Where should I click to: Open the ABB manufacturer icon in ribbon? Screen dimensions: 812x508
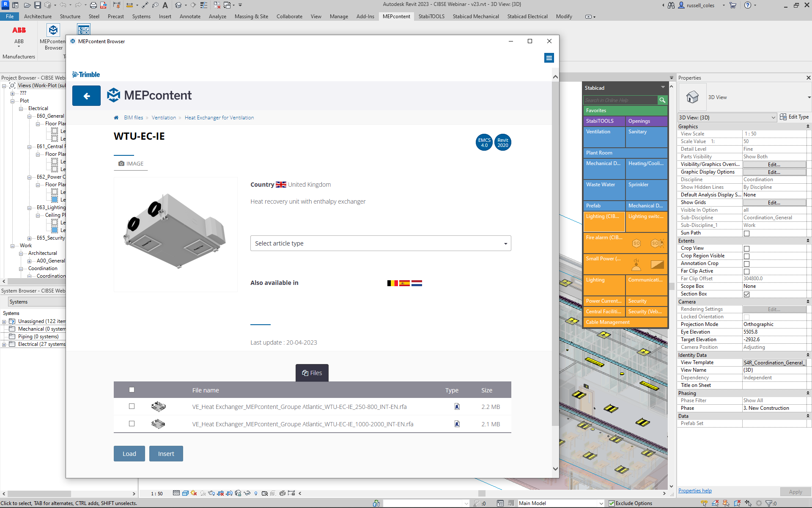[x=19, y=30]
